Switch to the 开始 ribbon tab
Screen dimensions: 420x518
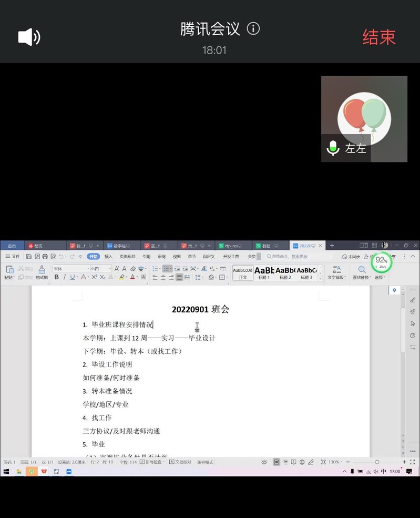tap(94, 256)
